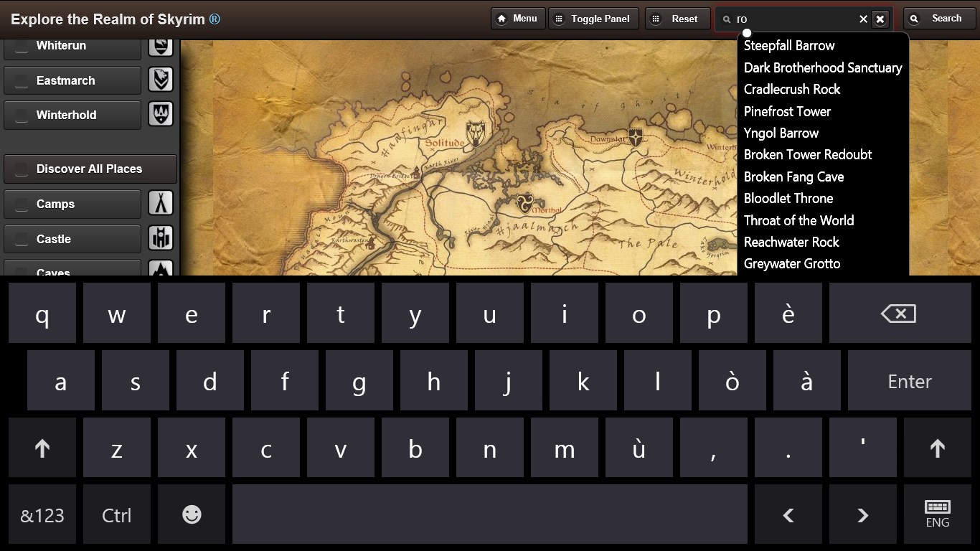Toggle the Camps checkbox

click(22, 204)
